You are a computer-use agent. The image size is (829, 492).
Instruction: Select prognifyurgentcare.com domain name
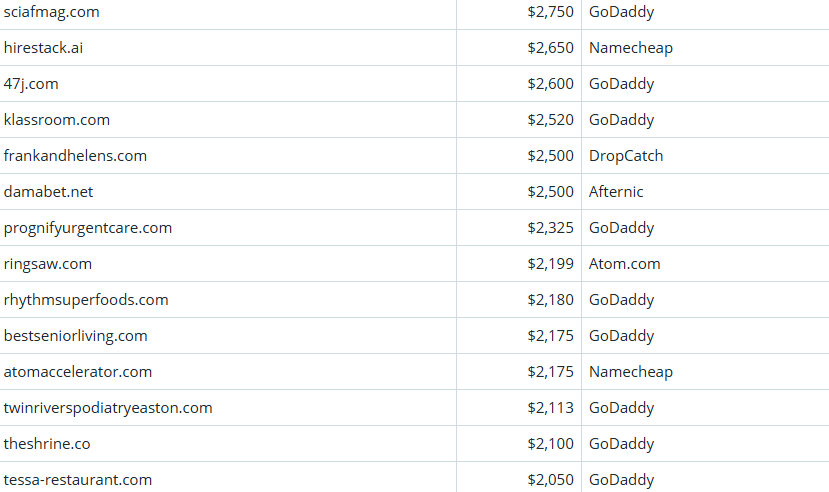tap(88, 228)
